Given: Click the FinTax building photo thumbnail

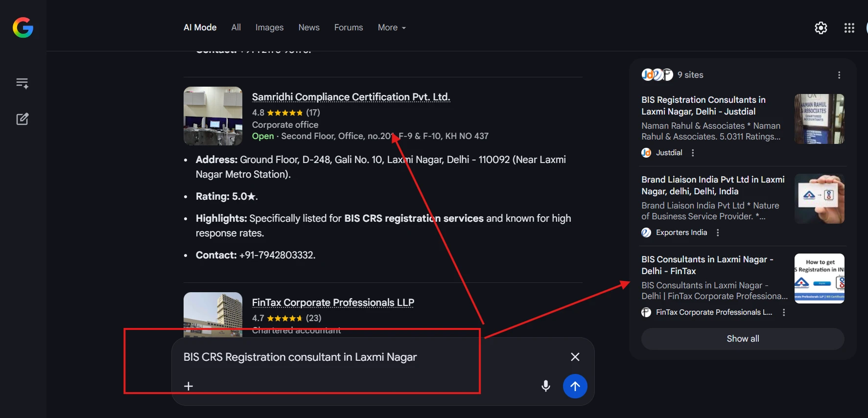Looking at the screenshot, I should pos(213,314).
